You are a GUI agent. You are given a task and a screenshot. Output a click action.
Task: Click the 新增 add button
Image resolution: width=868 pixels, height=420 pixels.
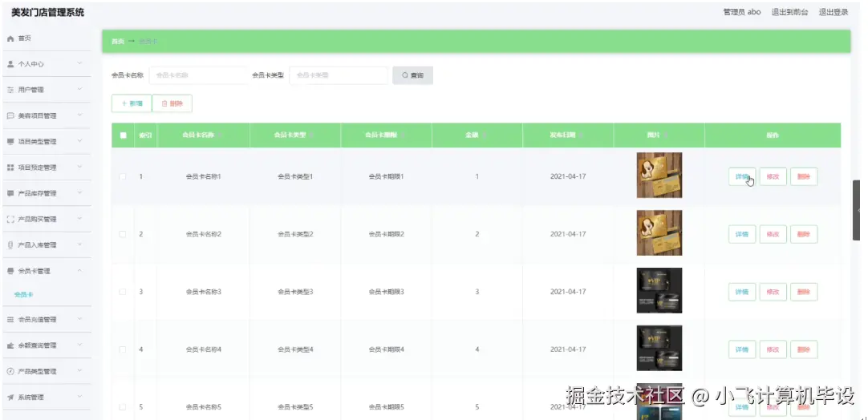[132, 103]
